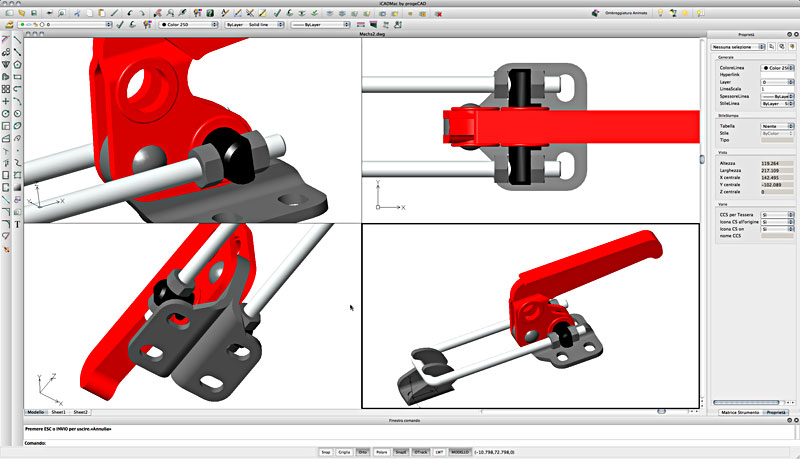Select the Rectangle draw tool

(x=17, y=77)
